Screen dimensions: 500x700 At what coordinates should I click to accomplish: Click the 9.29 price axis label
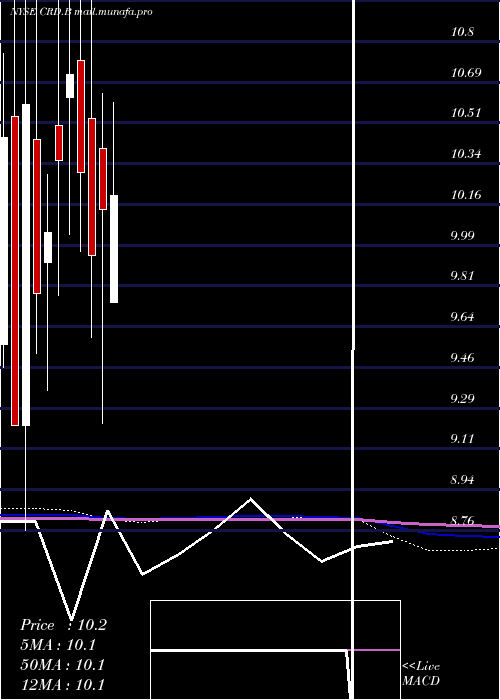click(463, 398)
